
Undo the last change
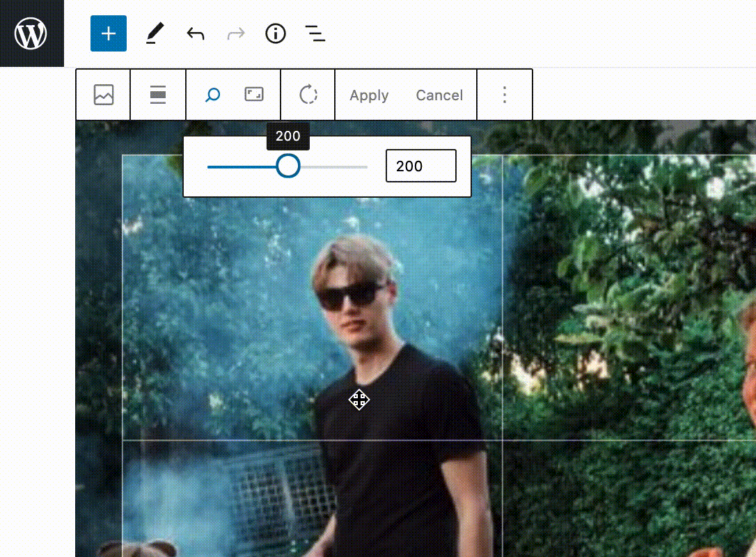[196, 33]
